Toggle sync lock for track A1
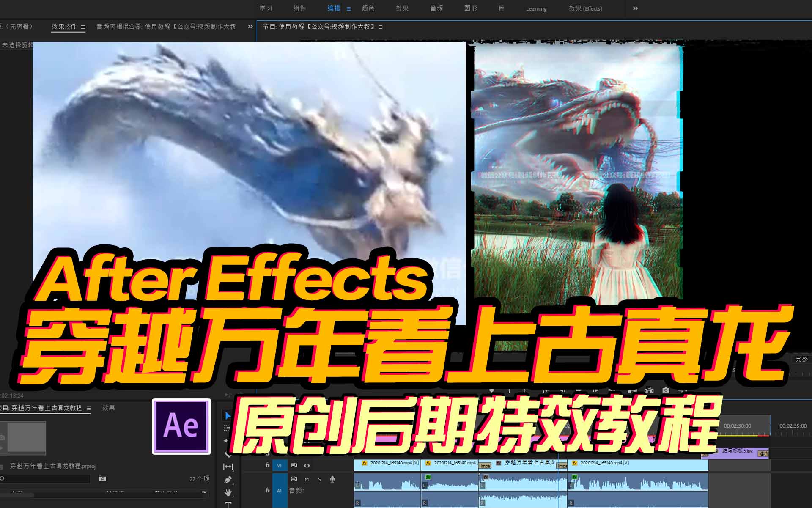The image size is (812, 508). click(x=294, y=479)
